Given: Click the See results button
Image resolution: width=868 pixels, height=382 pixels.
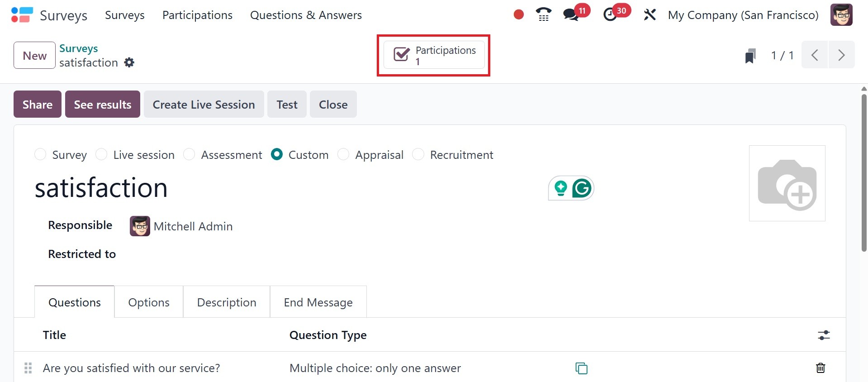Looking at the screenshot, I should [103, 105].
